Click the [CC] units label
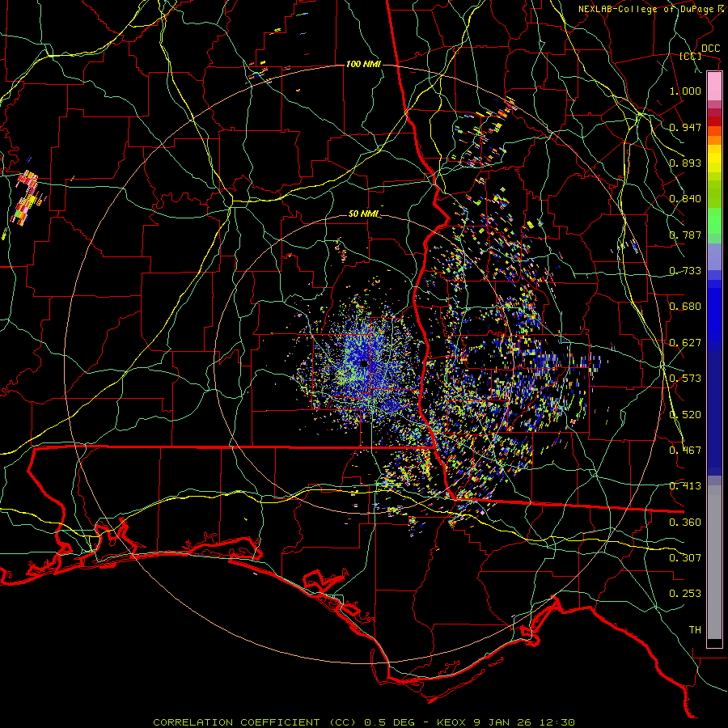This screenshot has width=728, height=728. 691,56
